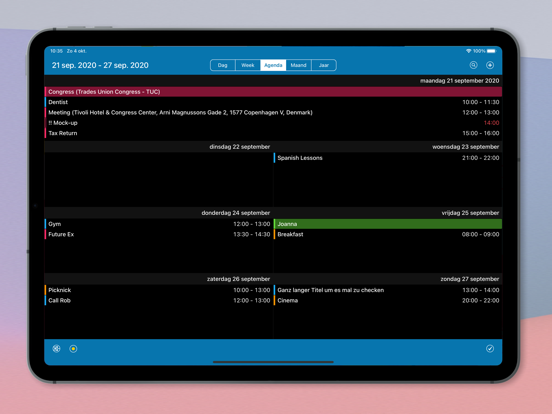Screen dimensions: 552x414
Task: Switch to Week view tab
Action: pyautogui.click(x=247, y=65)
